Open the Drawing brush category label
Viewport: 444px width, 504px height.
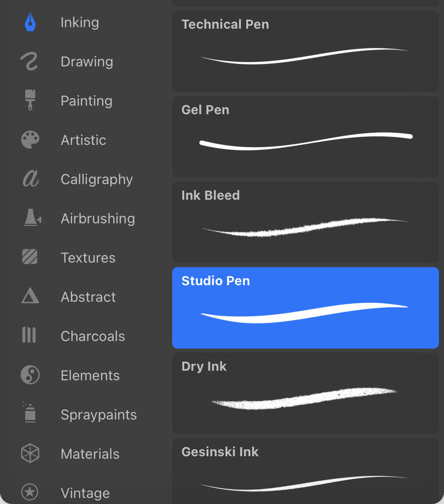[x=86, y=61]
